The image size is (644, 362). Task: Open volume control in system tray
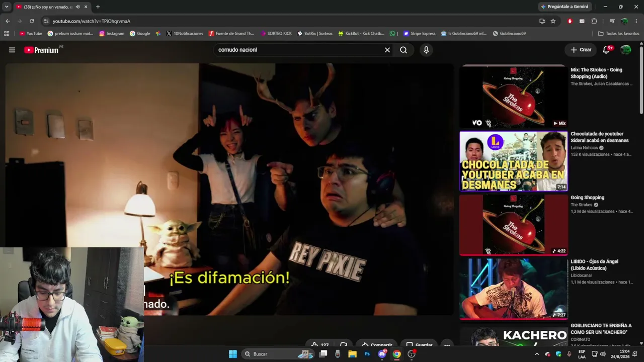[603, 354]
